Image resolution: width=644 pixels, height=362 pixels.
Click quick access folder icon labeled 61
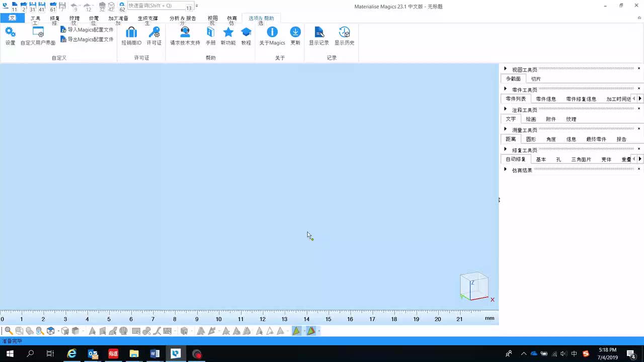[53, 7]
